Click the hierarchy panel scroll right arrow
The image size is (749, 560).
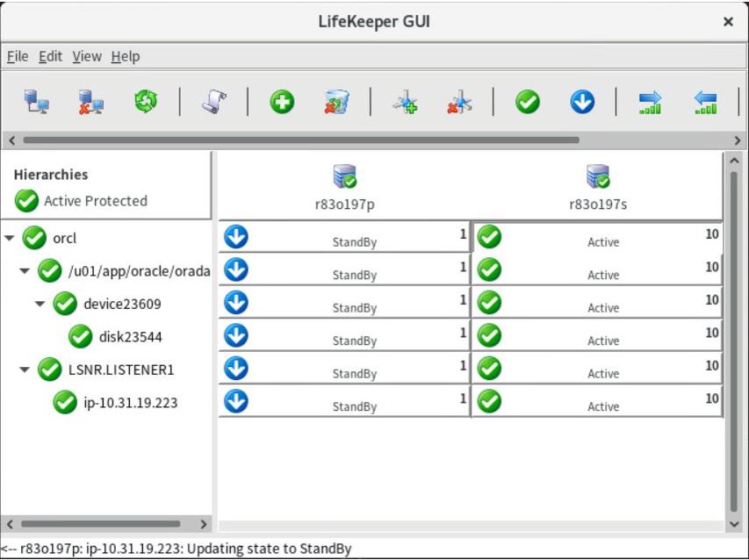204,524
